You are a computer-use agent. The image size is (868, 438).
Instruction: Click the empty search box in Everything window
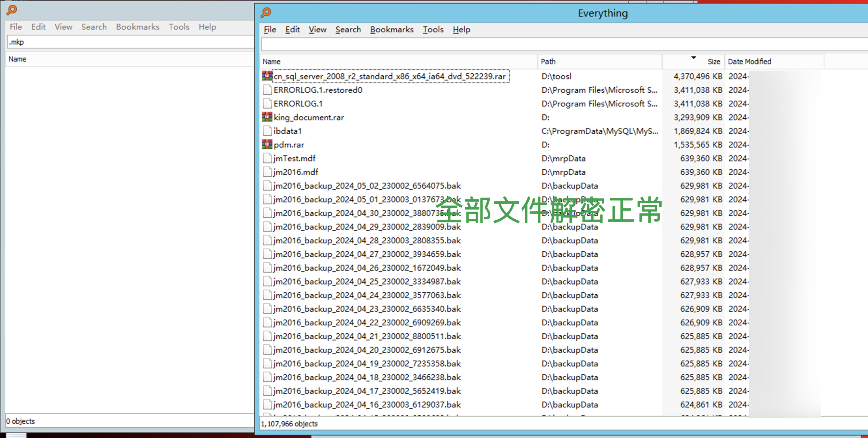point(564,45)
